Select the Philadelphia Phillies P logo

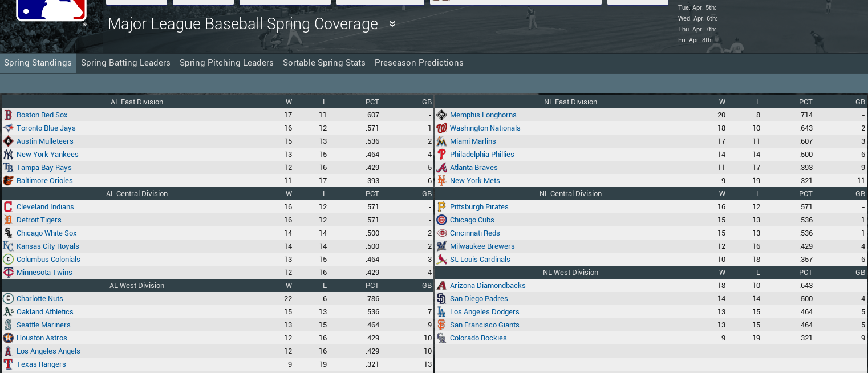[x=441, y=155]
